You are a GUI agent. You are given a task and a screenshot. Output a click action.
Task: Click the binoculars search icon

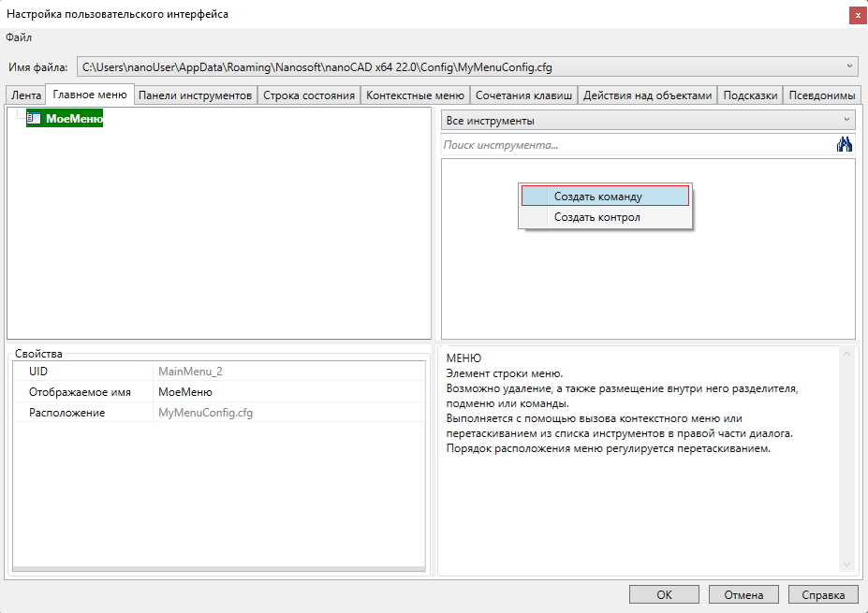(x=845, y=145)
